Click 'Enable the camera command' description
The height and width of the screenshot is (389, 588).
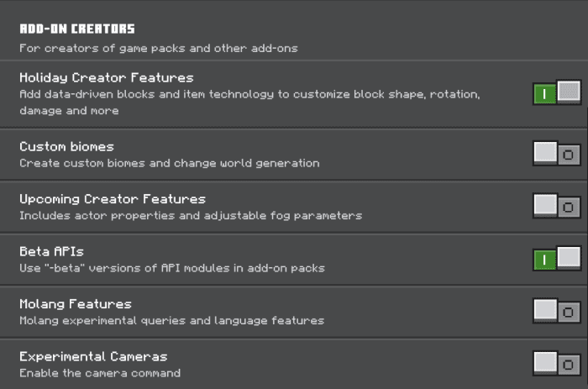100,373
